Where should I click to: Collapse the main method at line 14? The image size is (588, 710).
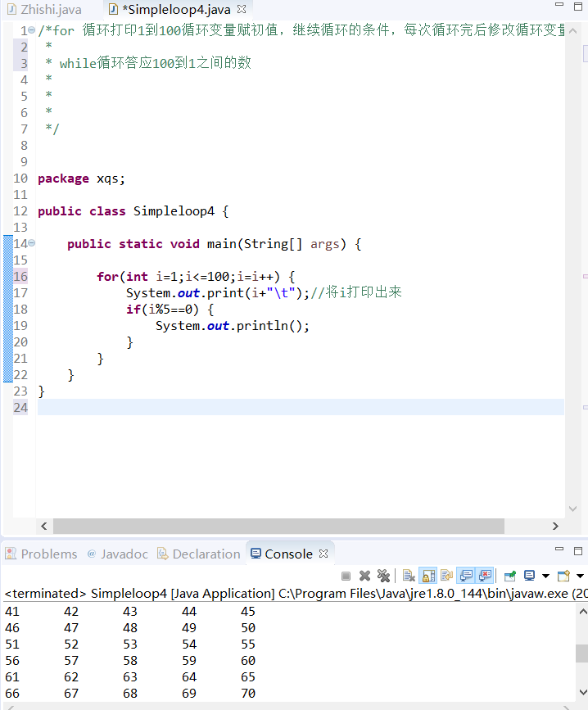[32, 243]
